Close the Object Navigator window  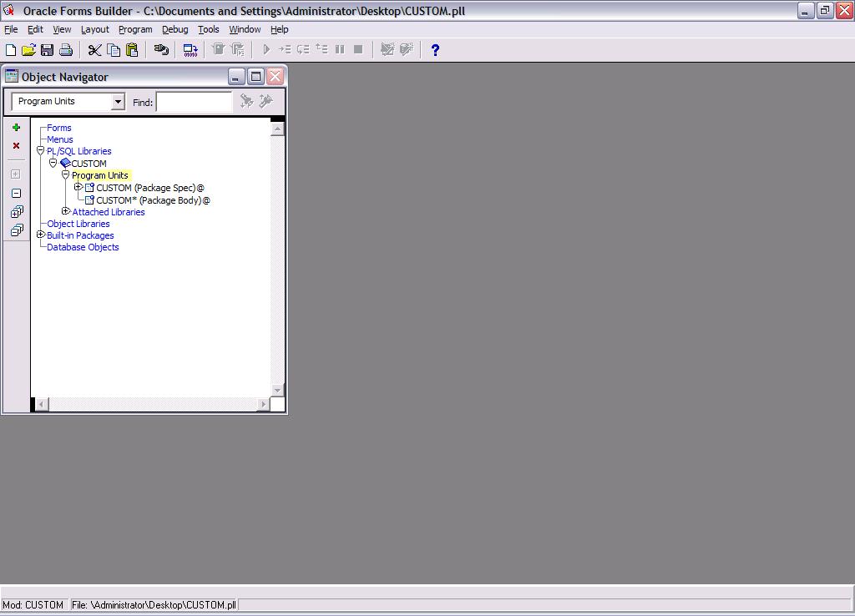(x=276, y=77)
